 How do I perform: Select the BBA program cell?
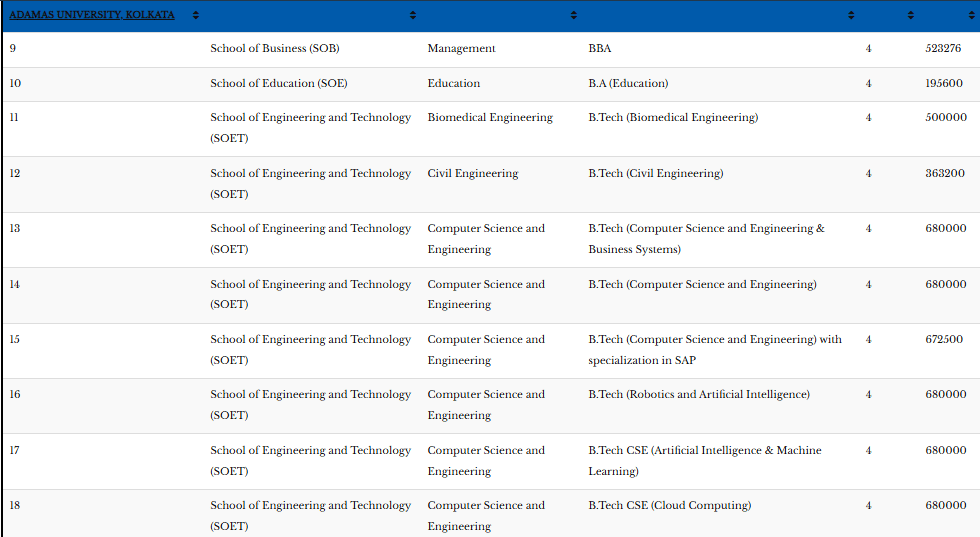click(599, 48)
